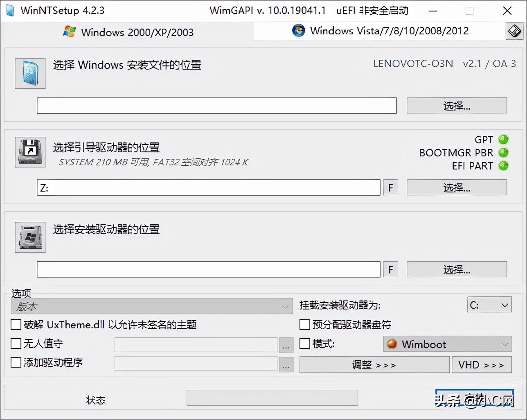Click 选择... for the installation drive

(x=457, y=269)
